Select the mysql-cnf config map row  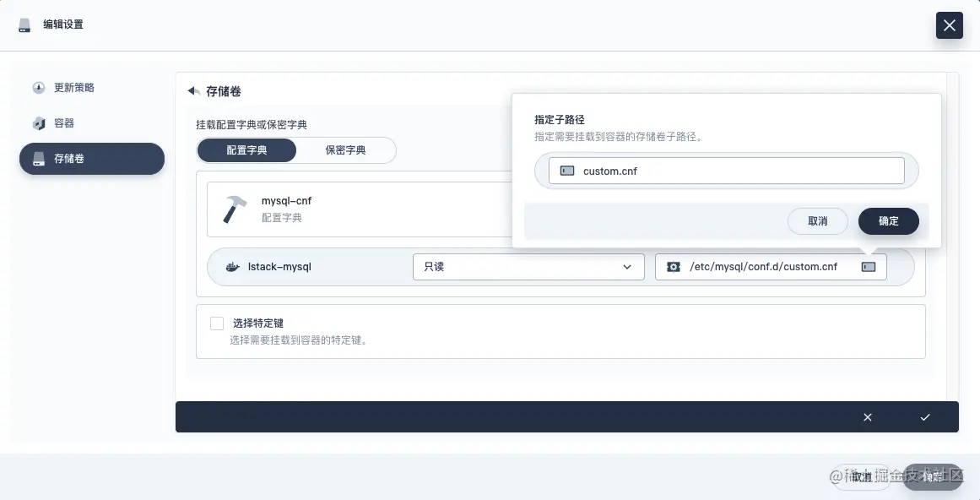360,209
